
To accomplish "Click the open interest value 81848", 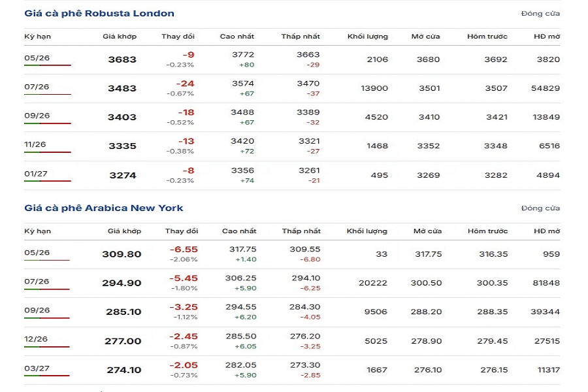I will (546, 283).
